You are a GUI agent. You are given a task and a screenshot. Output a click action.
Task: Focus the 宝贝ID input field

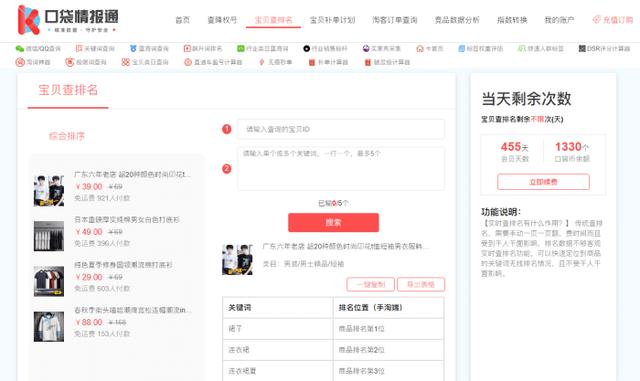(341, 129)
